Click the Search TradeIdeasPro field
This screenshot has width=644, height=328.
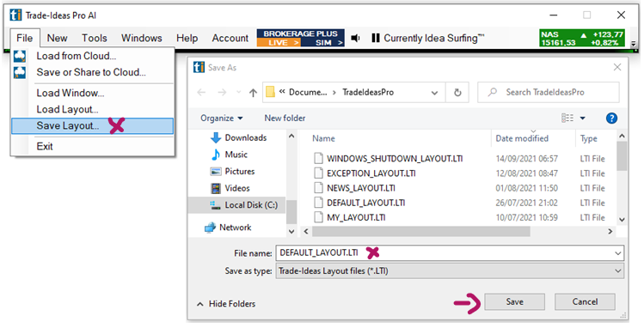[549, 93]
